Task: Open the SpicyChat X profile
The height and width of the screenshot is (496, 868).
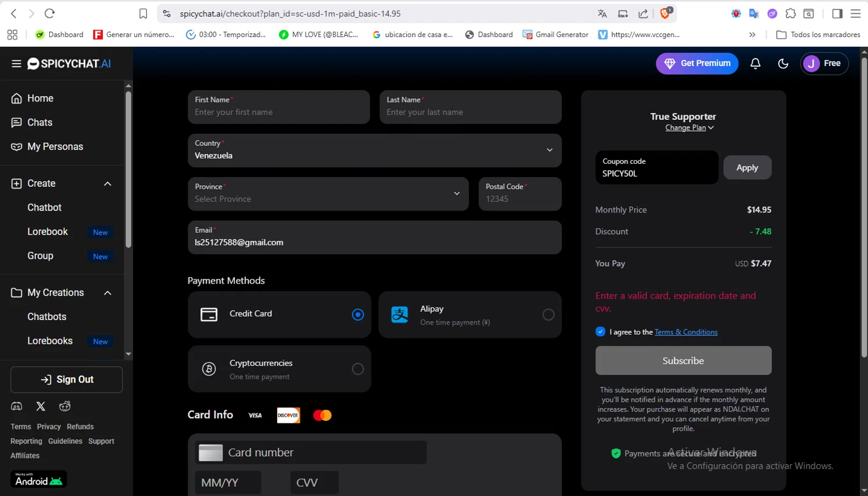Action: pos(41,406)
